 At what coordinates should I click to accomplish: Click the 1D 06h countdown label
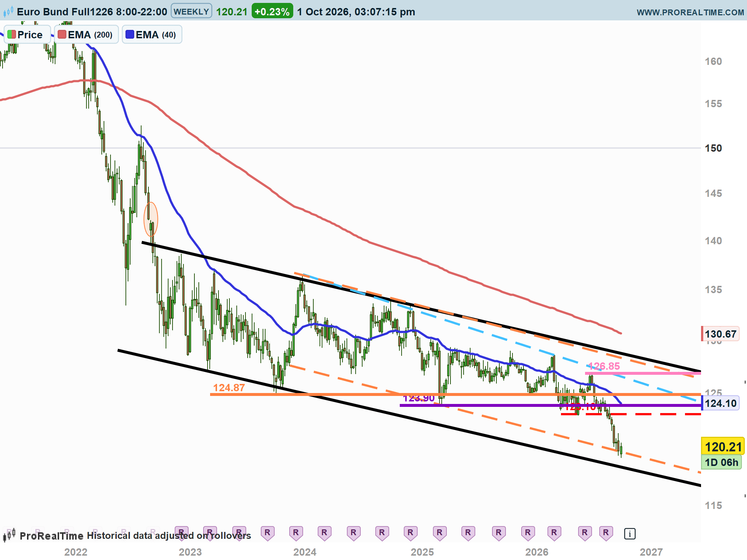721,462
